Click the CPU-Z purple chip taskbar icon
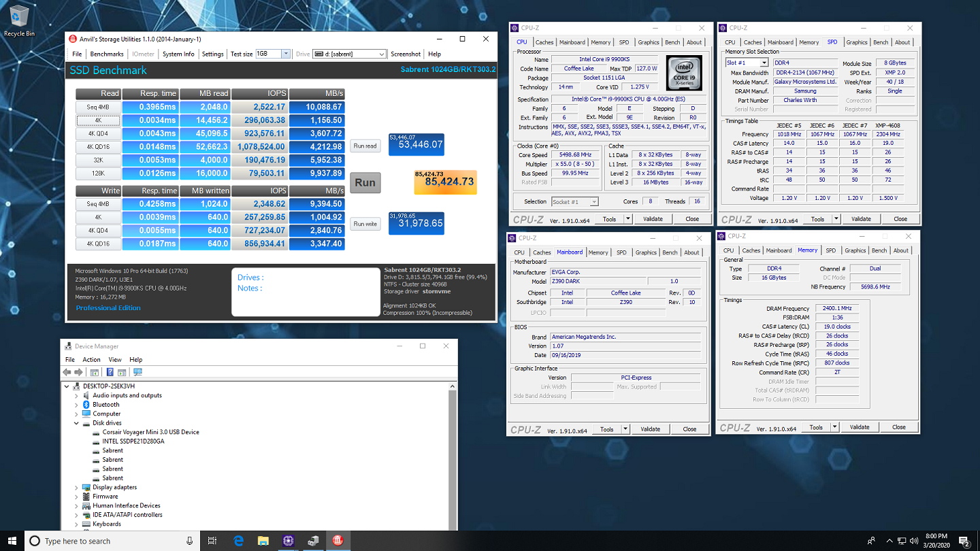Image resolution: width=980 pixels, height=551 pixels. click(288, 541)
